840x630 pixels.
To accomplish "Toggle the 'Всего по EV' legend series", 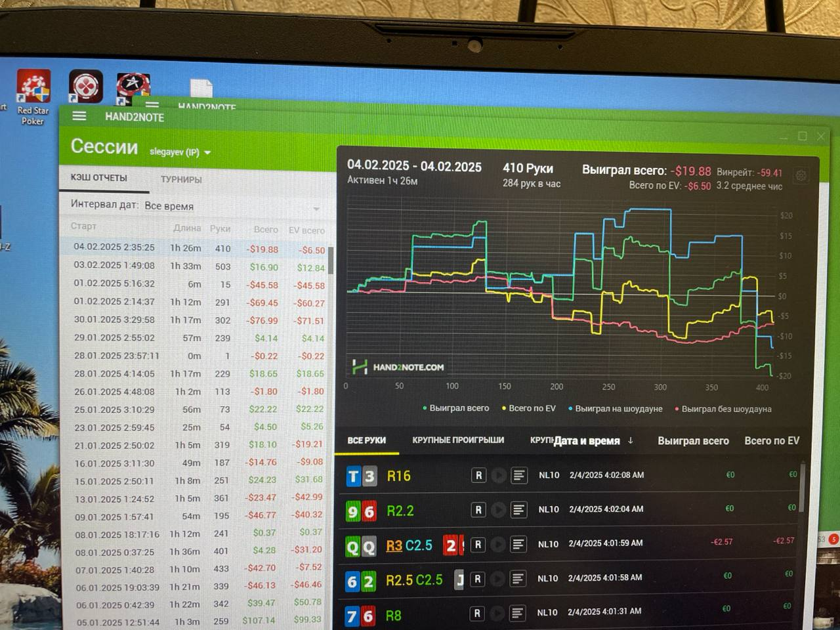I will pyautogui.click(x=529, y=408).
